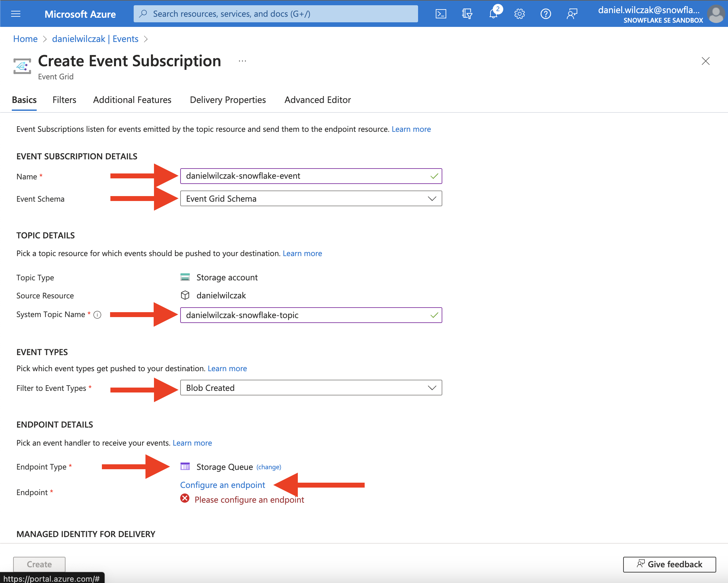Open the Advanced Editor tab
Screen dimensions: 728x583
click(x=318, y=100)
